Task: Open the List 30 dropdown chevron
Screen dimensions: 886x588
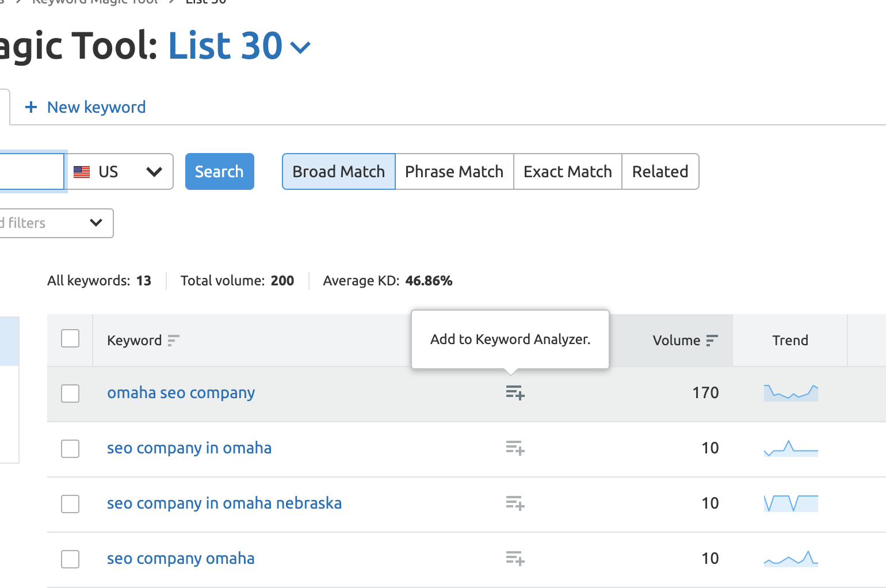Action: 300,47
